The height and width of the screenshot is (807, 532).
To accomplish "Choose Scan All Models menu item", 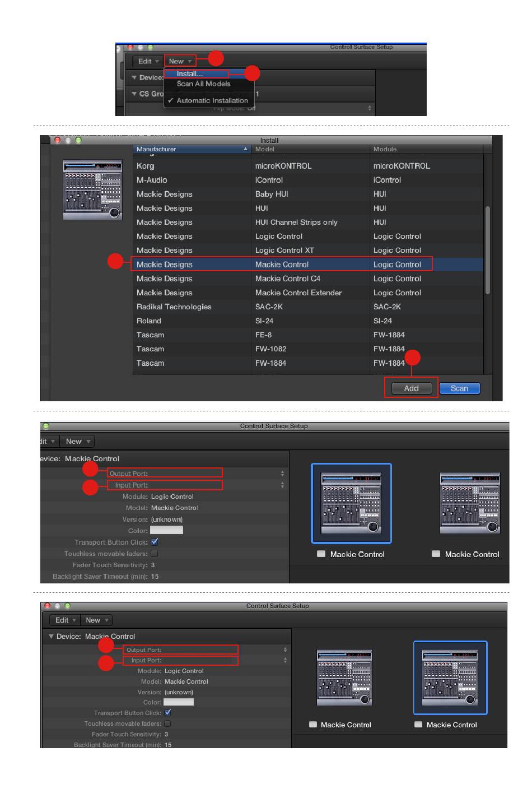I will tap(203, 84).
